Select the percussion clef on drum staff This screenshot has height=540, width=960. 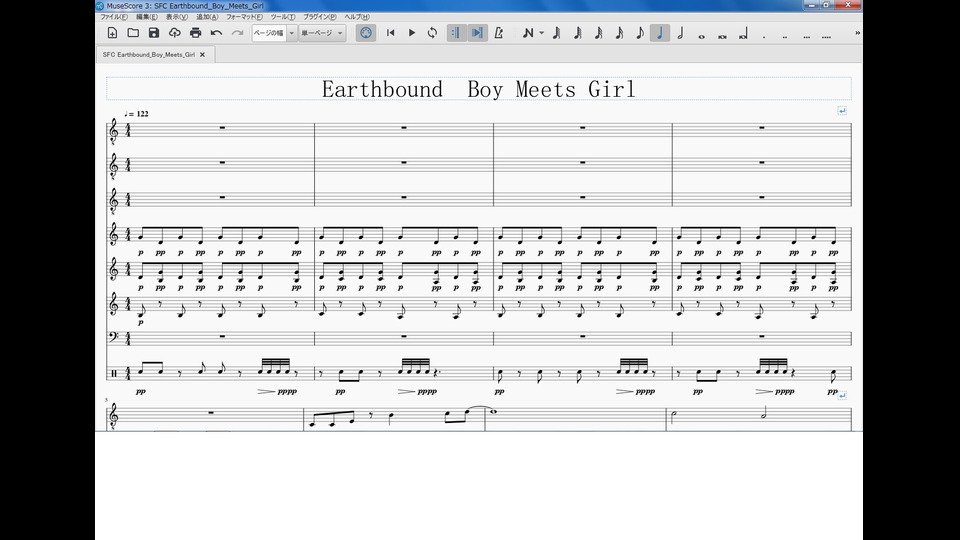point(114,373)
